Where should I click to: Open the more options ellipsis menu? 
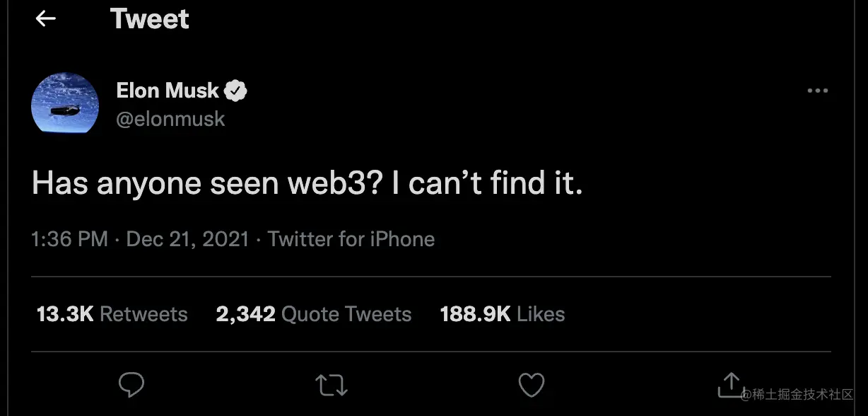click(x=817, y=91)
